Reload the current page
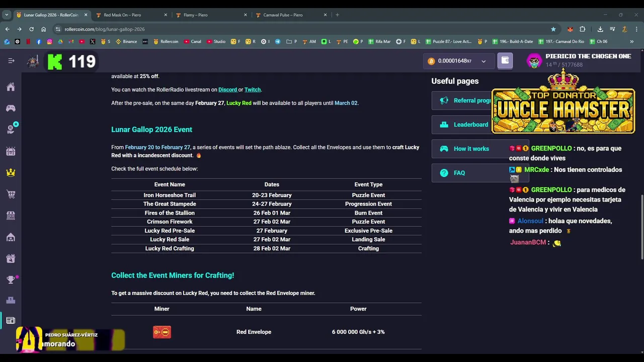 pyautogui.click(x=31, y=29)
